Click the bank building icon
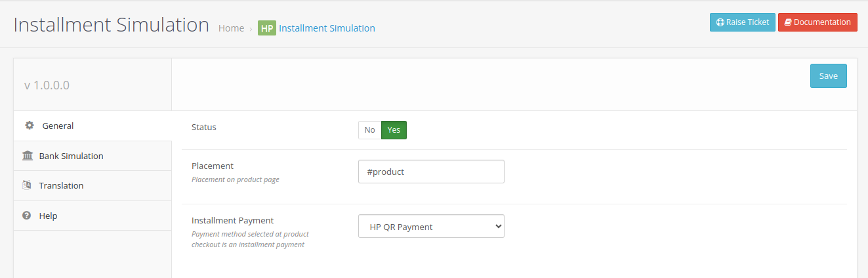Image resolution: width=868 pixels, height=278 pixels. pyautogui.click(x=28, y=156)
